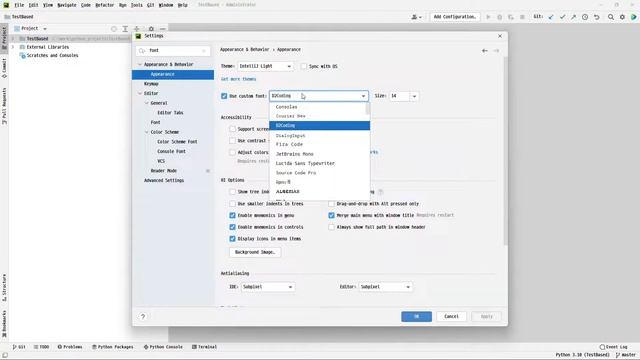Open Search Everywhere magnifier icon
This screenshot has height=360, width=640.
coord(611,17)
